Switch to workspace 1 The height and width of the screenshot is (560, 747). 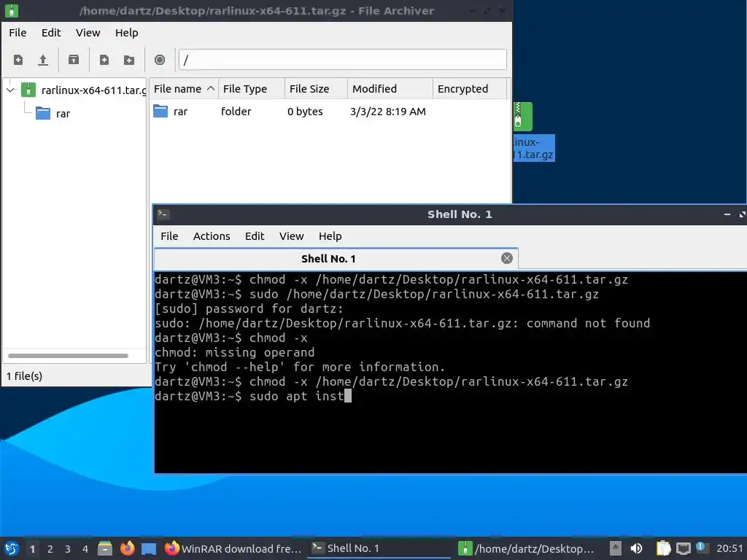click(32, 549)
